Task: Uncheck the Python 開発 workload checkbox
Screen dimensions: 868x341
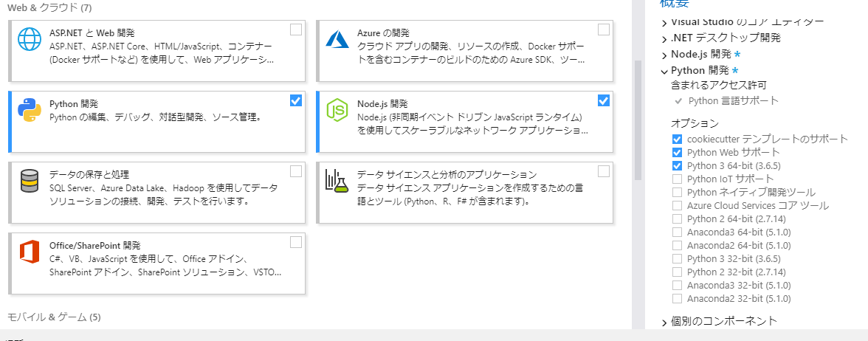Action: click(296, 100)
